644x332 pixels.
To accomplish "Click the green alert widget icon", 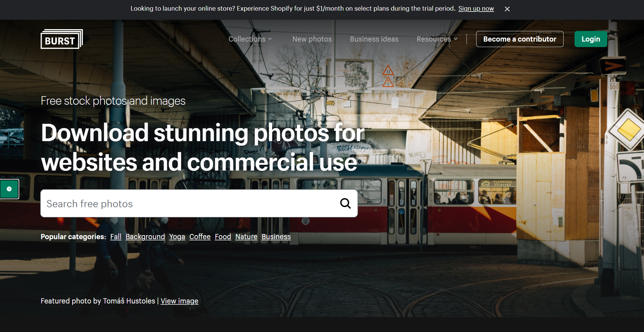I will [x=9, y=189].
